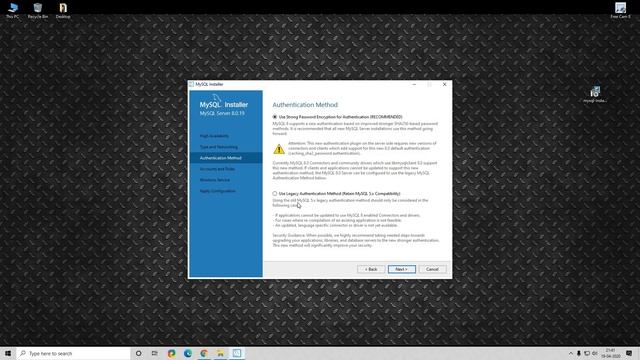Open File Explorer from the taskbar
Image resolution: width=640 pixels, height=360 pixels.
pos(220,353)
